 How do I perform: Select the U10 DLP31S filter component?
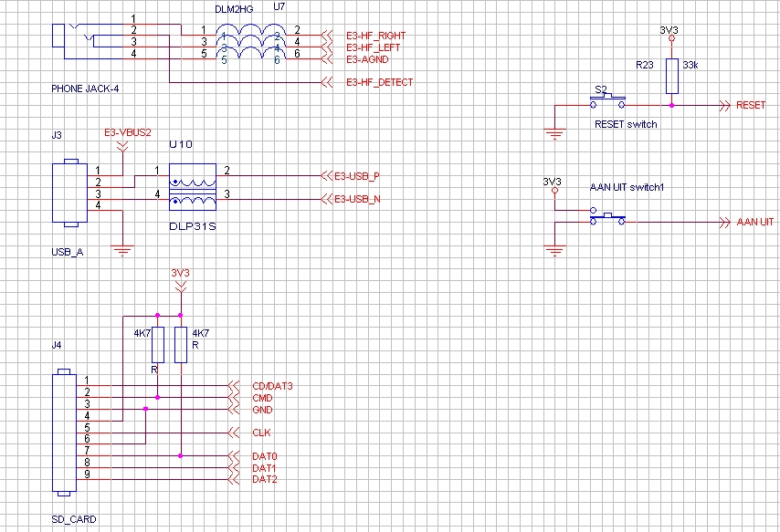coord(193,187)
